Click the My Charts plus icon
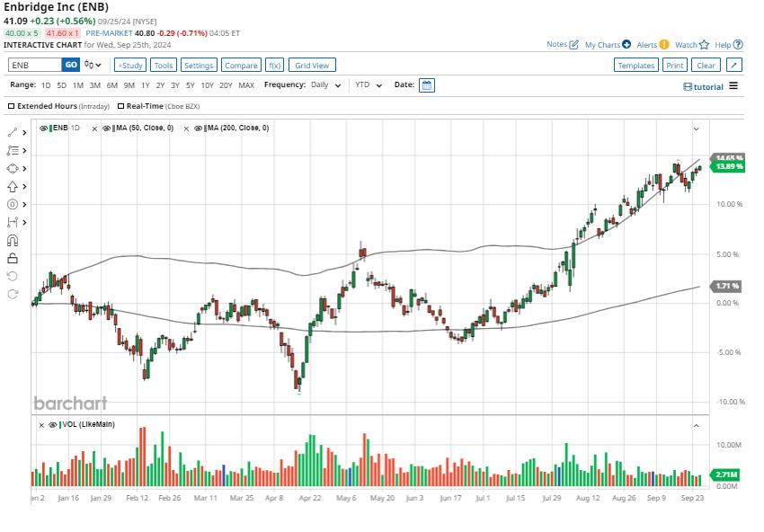This screenshot has width=764, height=532. pos(626,44)
